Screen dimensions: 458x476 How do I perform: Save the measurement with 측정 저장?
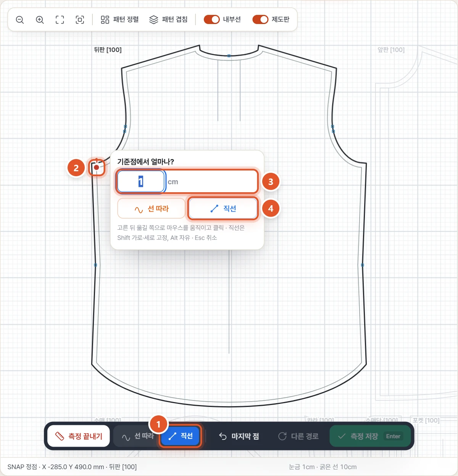pos(370,436)
